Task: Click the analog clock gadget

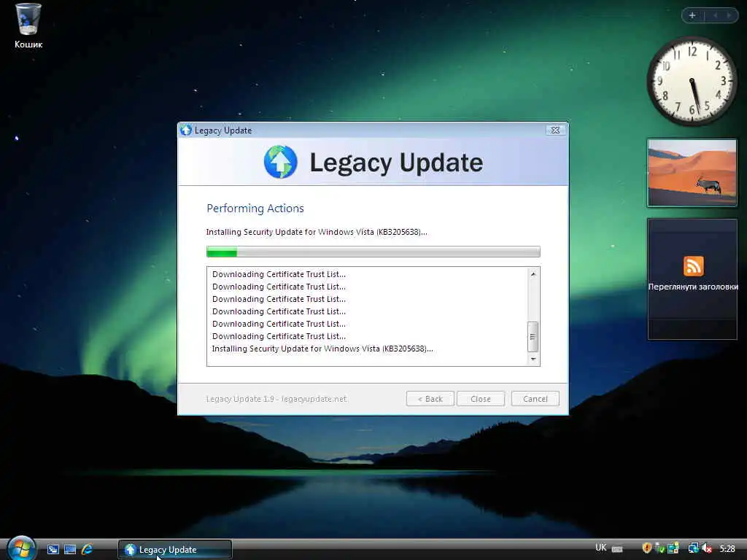Action: tap(692, 82)
